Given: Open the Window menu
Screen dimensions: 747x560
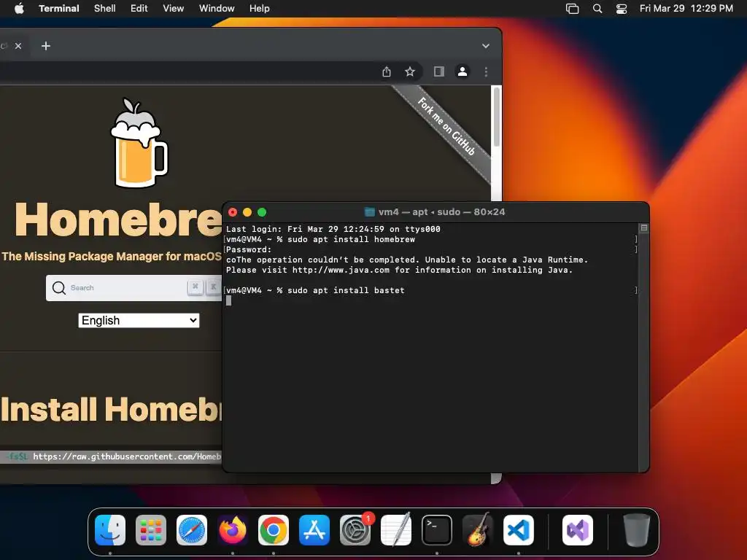Looking at the screenshot, I should (x=217, y=8).
